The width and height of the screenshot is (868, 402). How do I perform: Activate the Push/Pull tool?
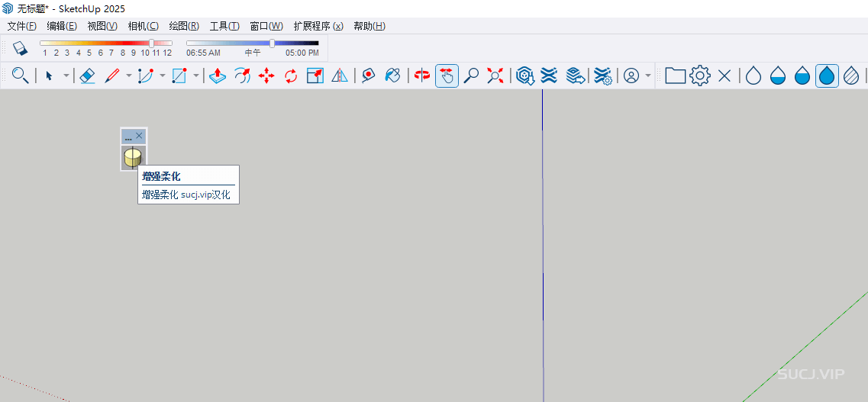[218, 76]
